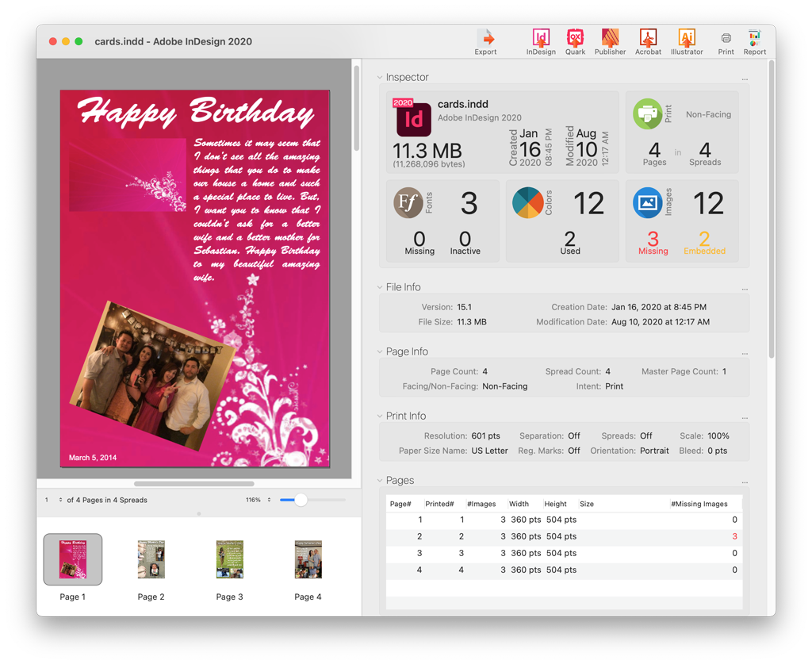The image size is (812, 664).
Task: Click the preview horizontal scrollbar
Action: click(x=194, y=484)
